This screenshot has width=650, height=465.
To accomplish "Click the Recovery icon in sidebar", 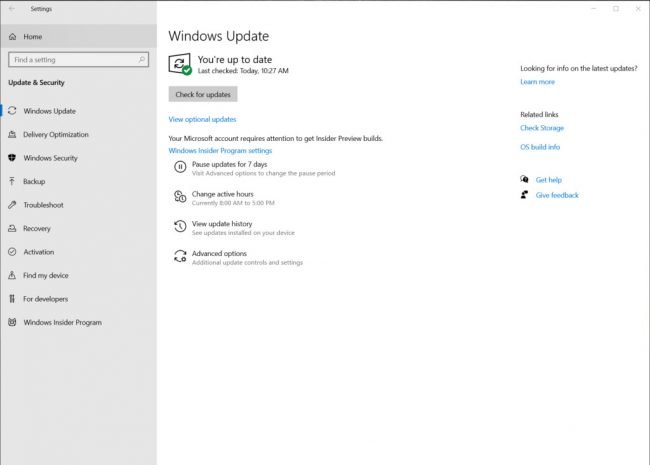I will pyautogui.click(x=12, y=228).
